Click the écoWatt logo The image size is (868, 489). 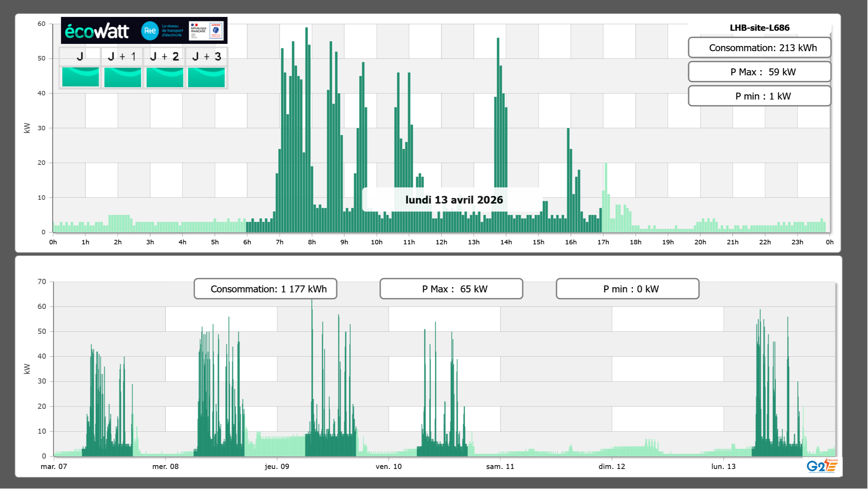[x=97, y=31]
